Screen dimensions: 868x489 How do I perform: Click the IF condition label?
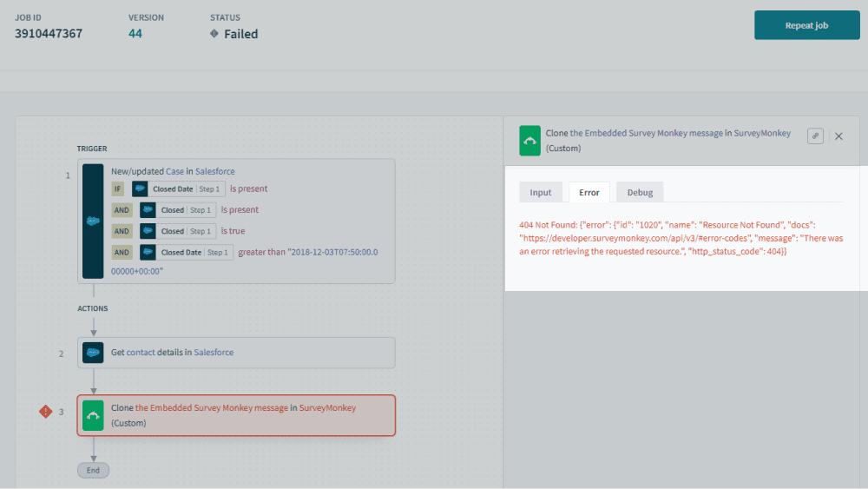(x=118, y=188)
